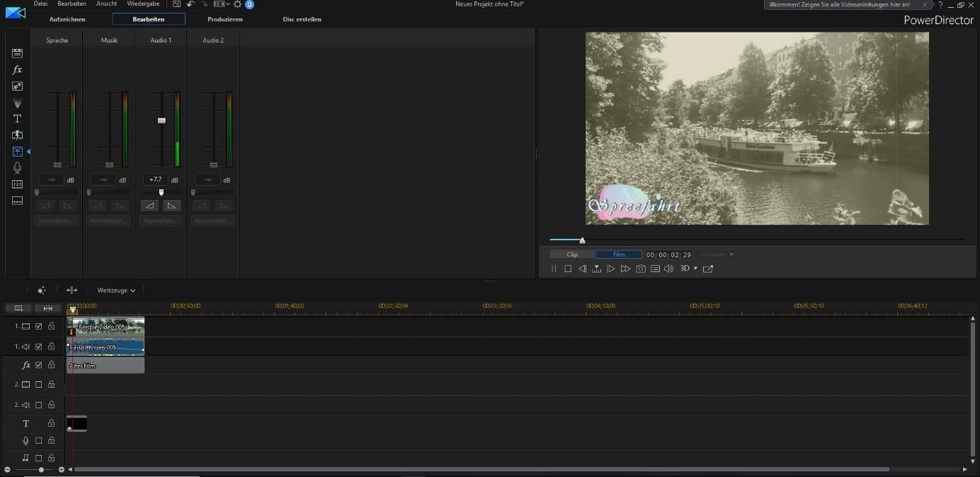Click Normalisieren under the Sprache channel
The image size is (980, 477).
tap(56, 220)
